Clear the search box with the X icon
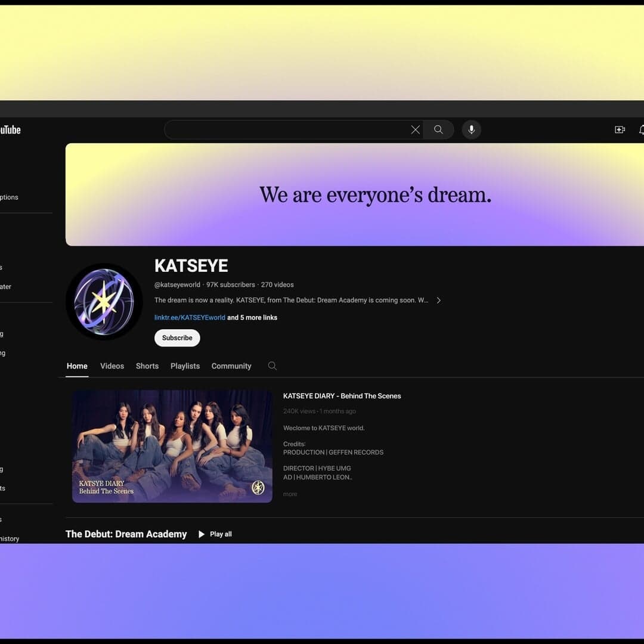 coord(415,129)
